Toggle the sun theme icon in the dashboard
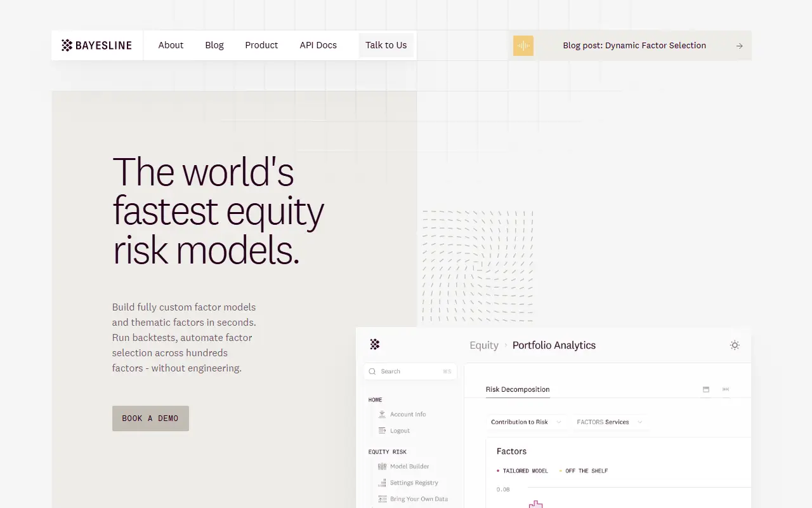Image resolution: width=812 pixels, height=508 pixels. click(735, 345)
